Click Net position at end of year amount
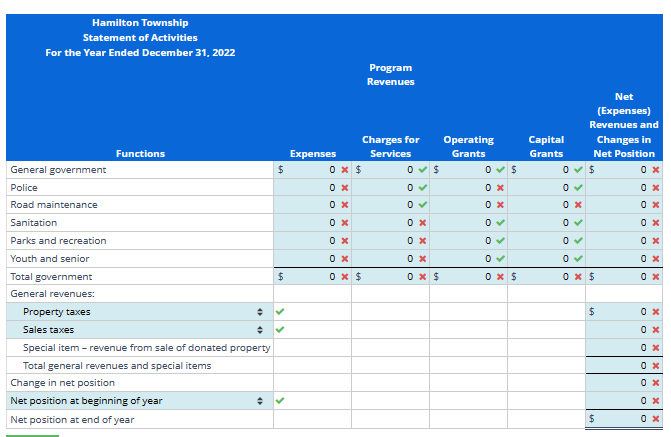The image size is (671, 437). pyautogui.click(x=624, y=419)
